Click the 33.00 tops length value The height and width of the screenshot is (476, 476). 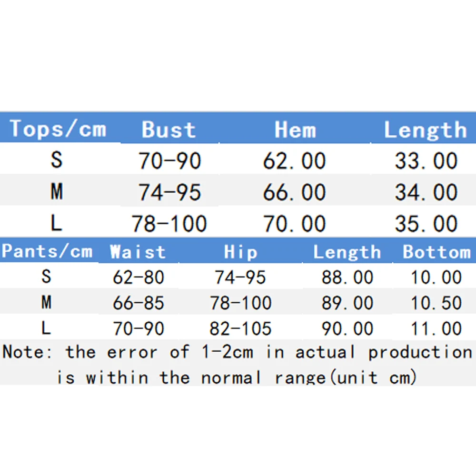tap(426, 161)
